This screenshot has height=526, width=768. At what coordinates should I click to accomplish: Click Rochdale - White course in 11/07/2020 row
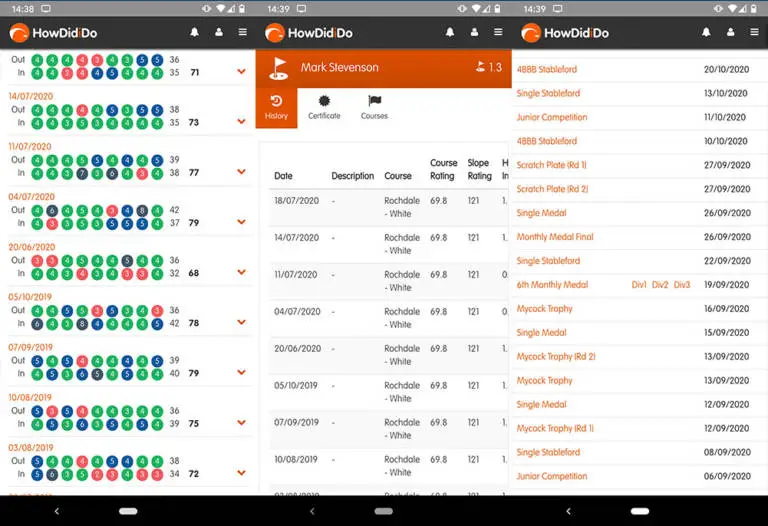tap(402, 281)
